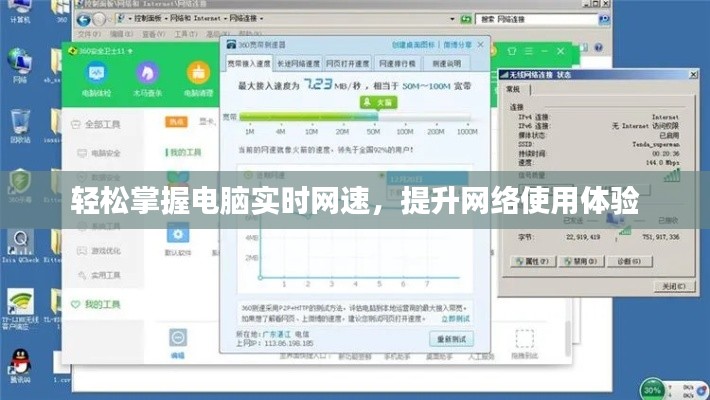Click 属性(P) in the wireless status dialog
710x400 pixels.
pos(533,261)
